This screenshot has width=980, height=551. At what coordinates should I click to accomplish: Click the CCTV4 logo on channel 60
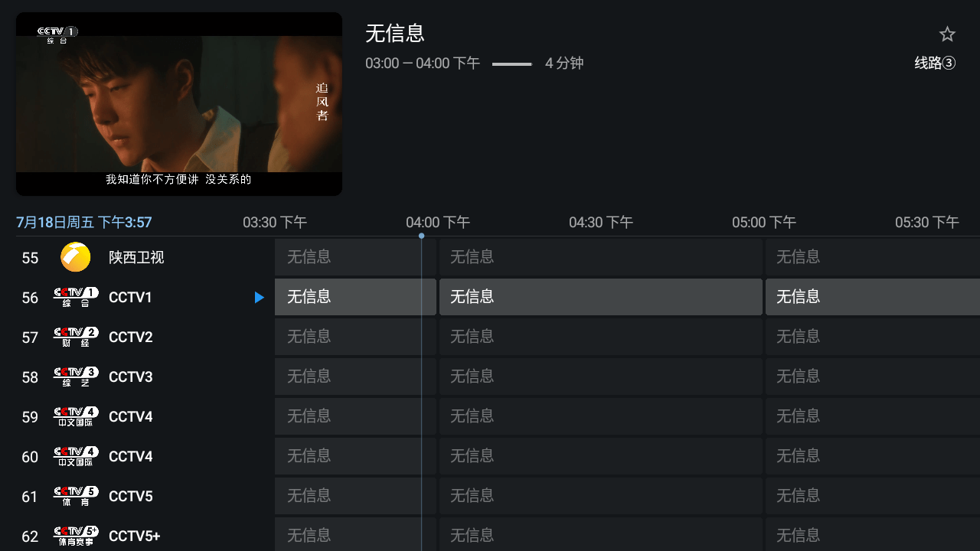coord(75,456)
